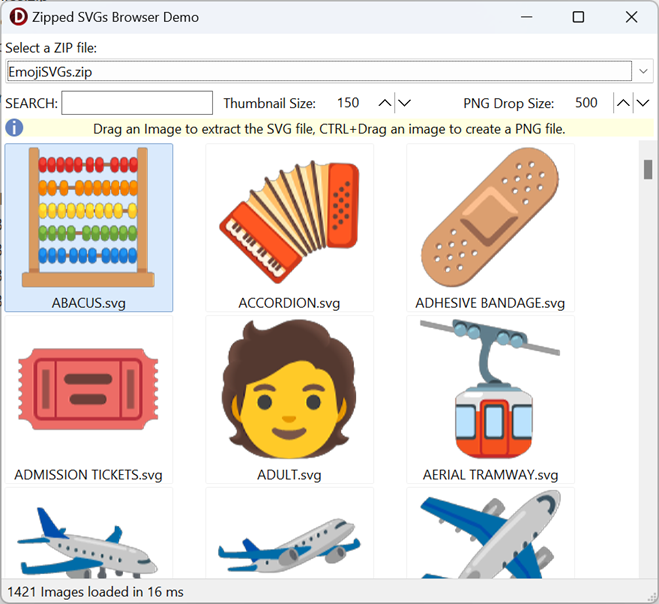Click the 'PNG Drop Size:' label

509,103
